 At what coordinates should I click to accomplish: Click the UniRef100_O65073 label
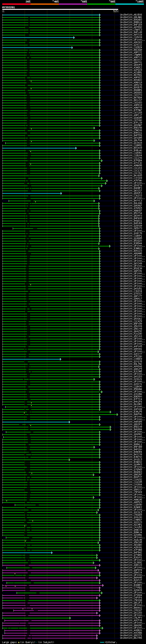click(x=131, y=228)
